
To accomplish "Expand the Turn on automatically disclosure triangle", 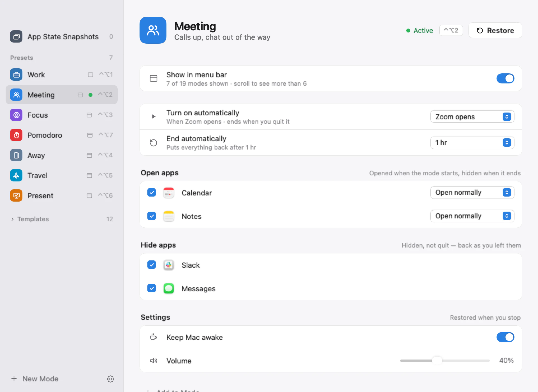I will [x=154, y=116].
